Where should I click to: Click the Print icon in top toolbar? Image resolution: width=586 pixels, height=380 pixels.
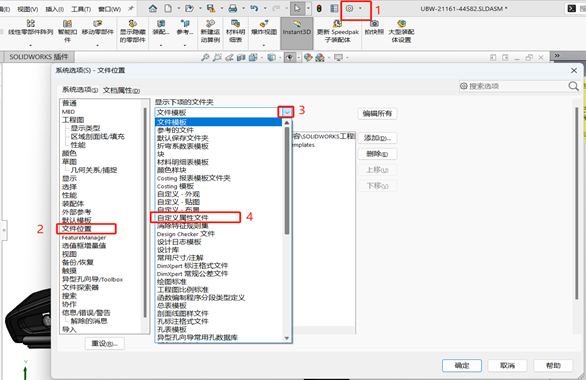[x=233, y=8]
